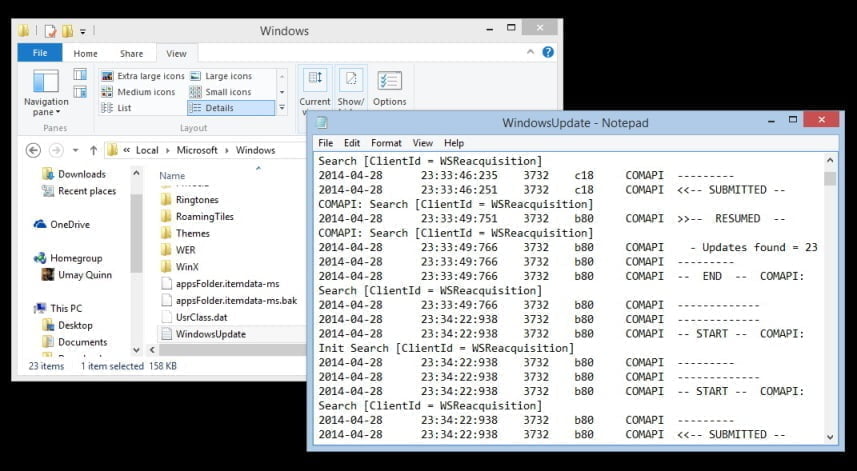The width and height of the screenshot is (857, 471).
Task: Click Notepad document icon in title bar
Action: [x=322, y=123]
